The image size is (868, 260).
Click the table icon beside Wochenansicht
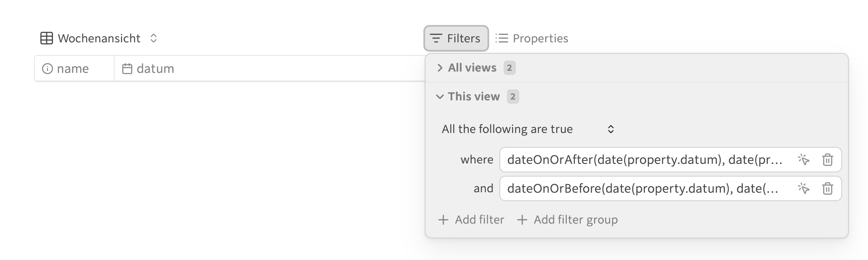coord(46,38)
